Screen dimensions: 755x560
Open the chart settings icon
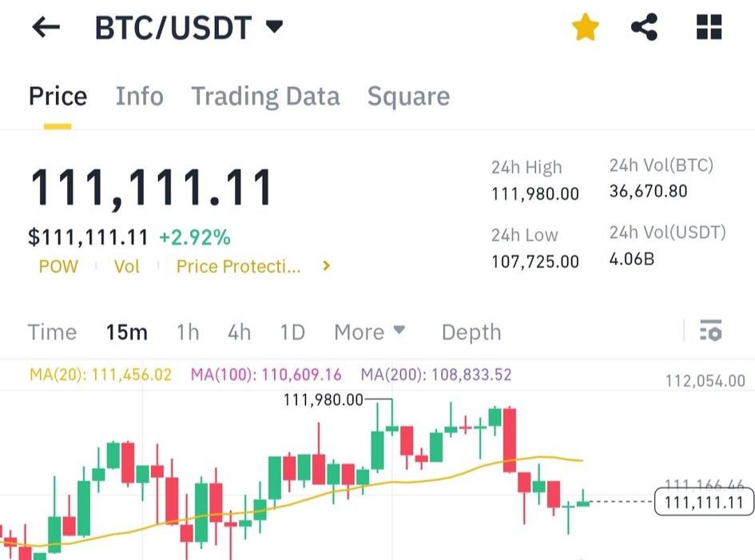tap(710, 331)
